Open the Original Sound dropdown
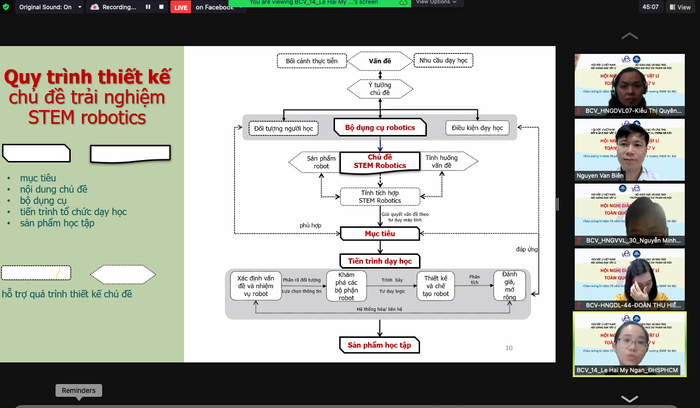The width and height of the screenshot is (700, 408). click(x=79, y=6)
